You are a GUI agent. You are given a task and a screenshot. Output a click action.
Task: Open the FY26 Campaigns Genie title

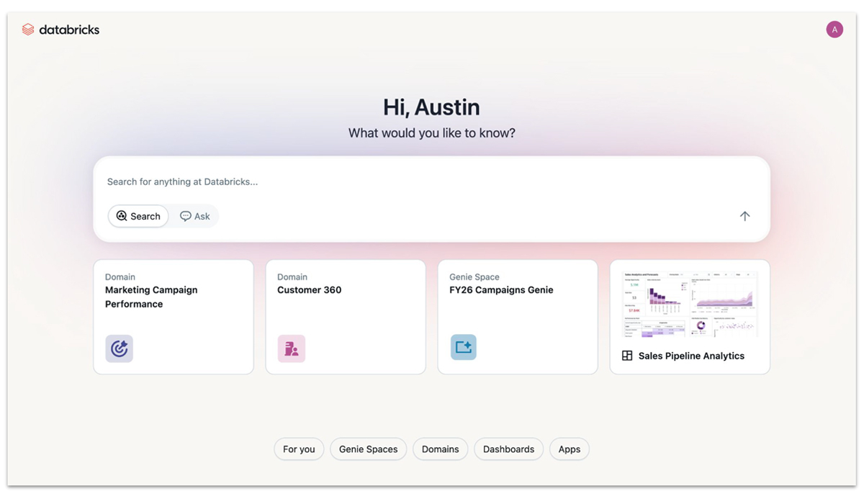(x=501, y=290)
